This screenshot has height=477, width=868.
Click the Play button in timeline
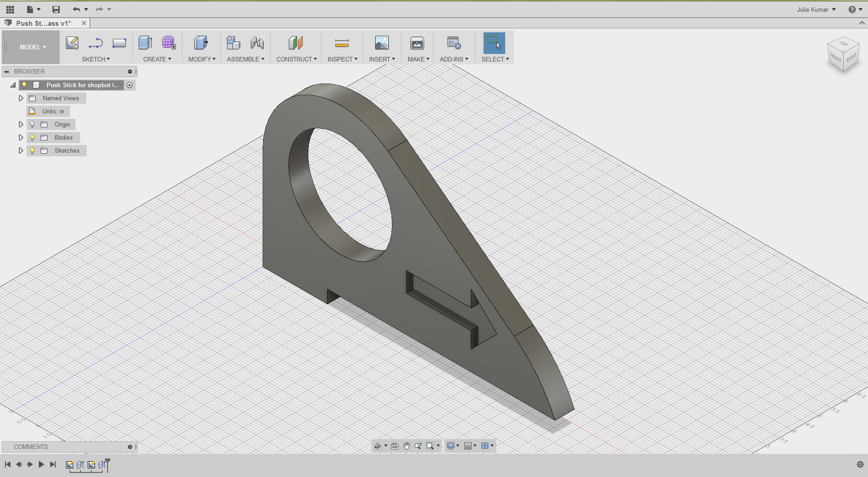pos(41,464)
